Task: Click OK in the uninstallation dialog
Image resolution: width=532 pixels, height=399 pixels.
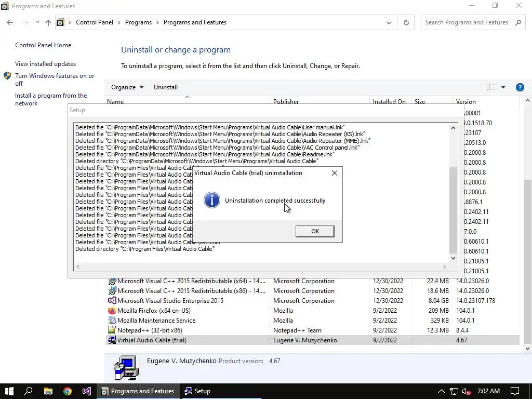Action: tap(315, 231)
